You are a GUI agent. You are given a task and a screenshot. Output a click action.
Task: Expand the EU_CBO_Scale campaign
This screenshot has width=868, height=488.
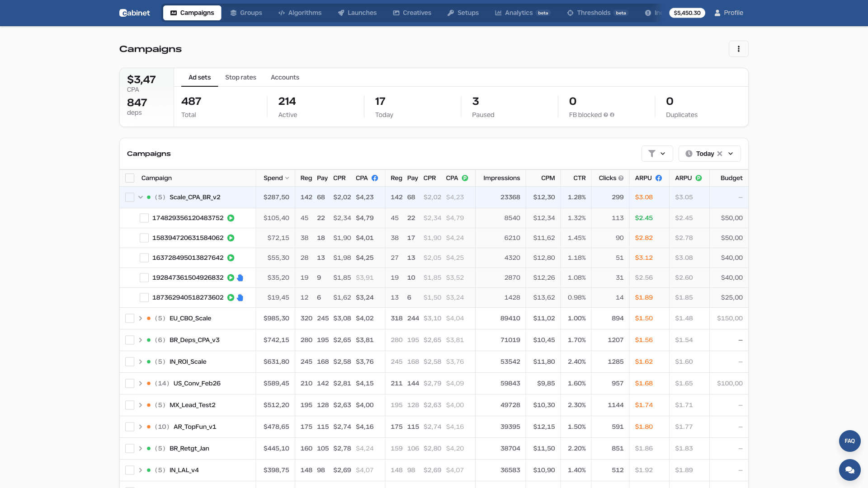(x=140, y=318)
